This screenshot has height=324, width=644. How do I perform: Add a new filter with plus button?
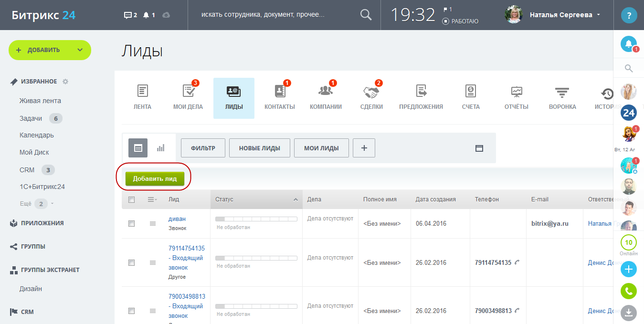click(x=364, y=148)
